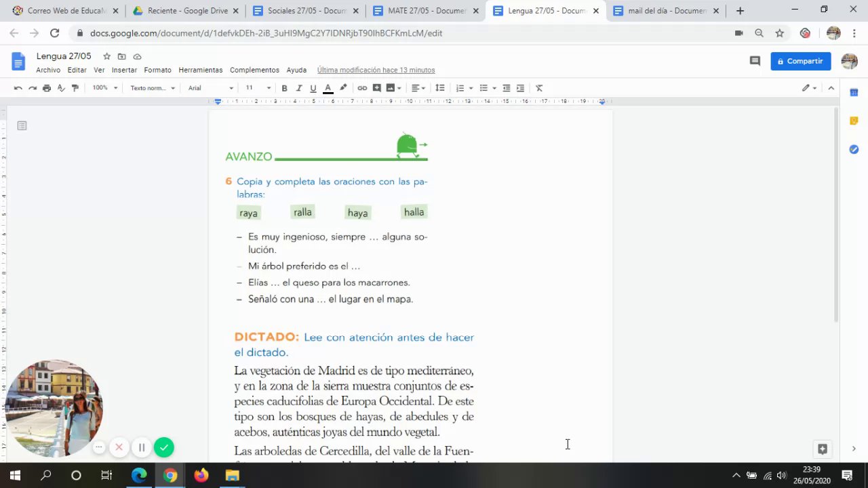This screenshot has width=868, height=488.
Task: Open text alignment dropdown
Action: click(x=418, y=88)
